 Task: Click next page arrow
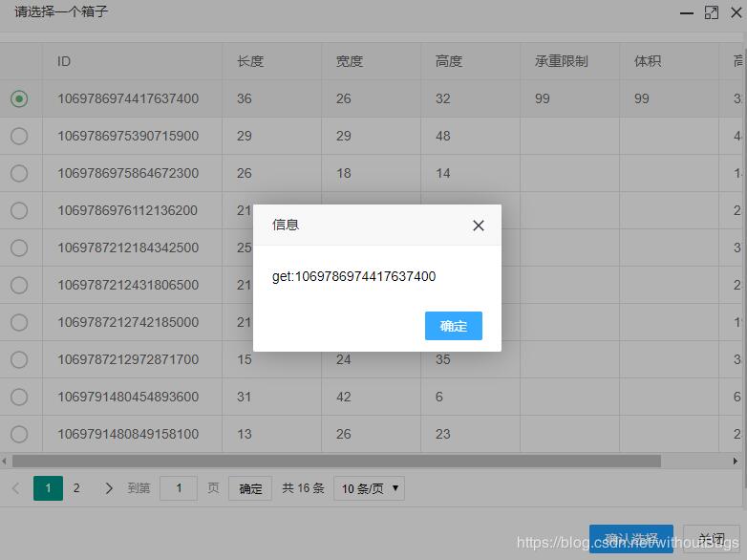point(109,488)
